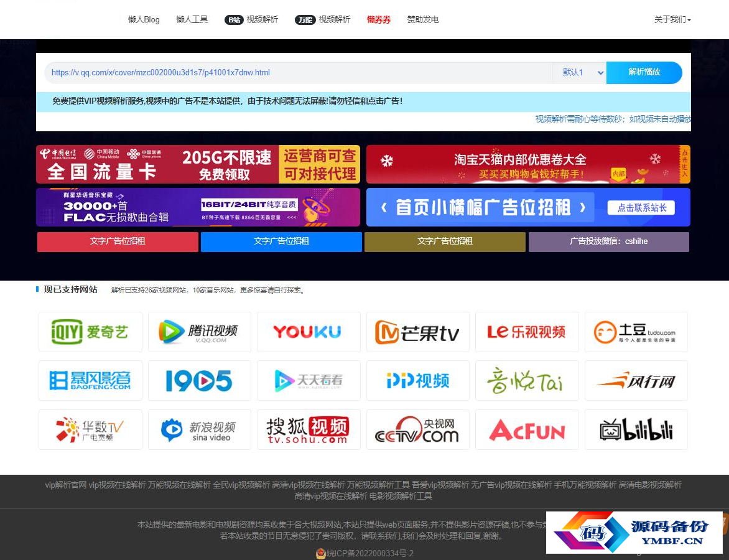729x560 pixels.
Task: Click the CCTV 央视网 logo
Action: coord(418,429)
